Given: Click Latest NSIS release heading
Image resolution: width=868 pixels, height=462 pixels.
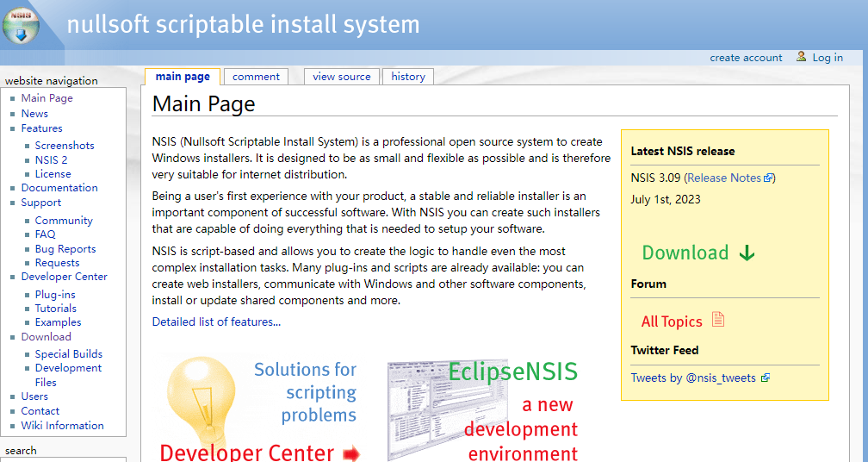Looking at the screenshot, I should click(x=683, y=151).
